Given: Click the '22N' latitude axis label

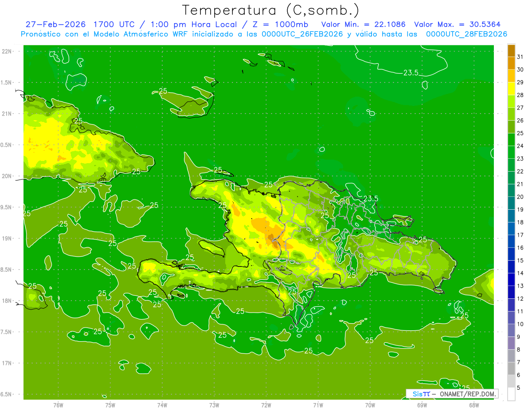Looking at the screenshot, I should pyautogui.click(x=7, y=51).
